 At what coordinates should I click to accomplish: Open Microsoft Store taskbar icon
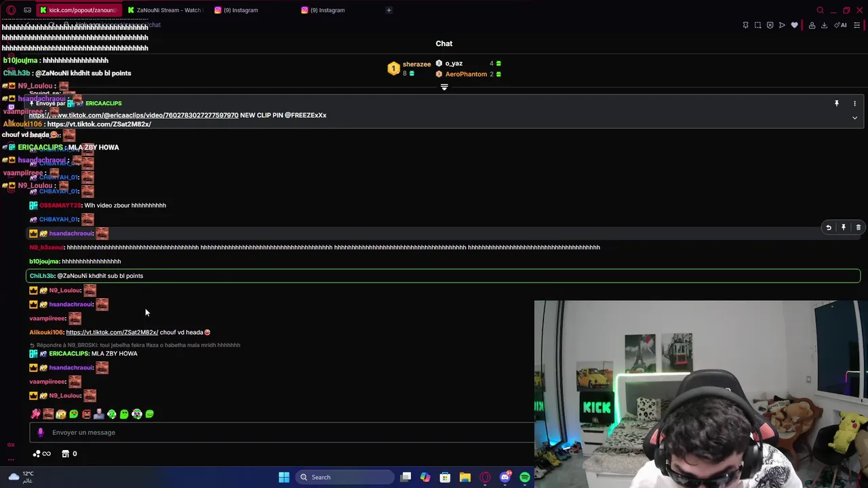coord(445,477)
